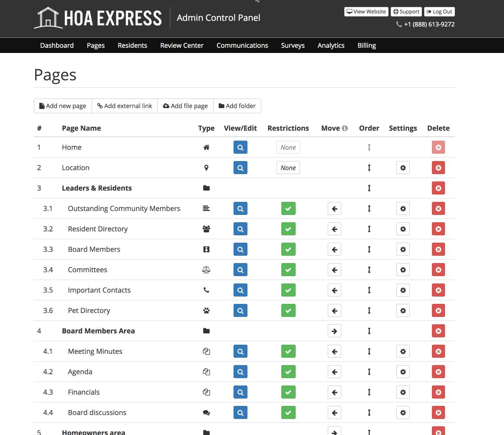Toggle restrictions check for Committees
Screen dimensions: 504x435
point(288,270)
